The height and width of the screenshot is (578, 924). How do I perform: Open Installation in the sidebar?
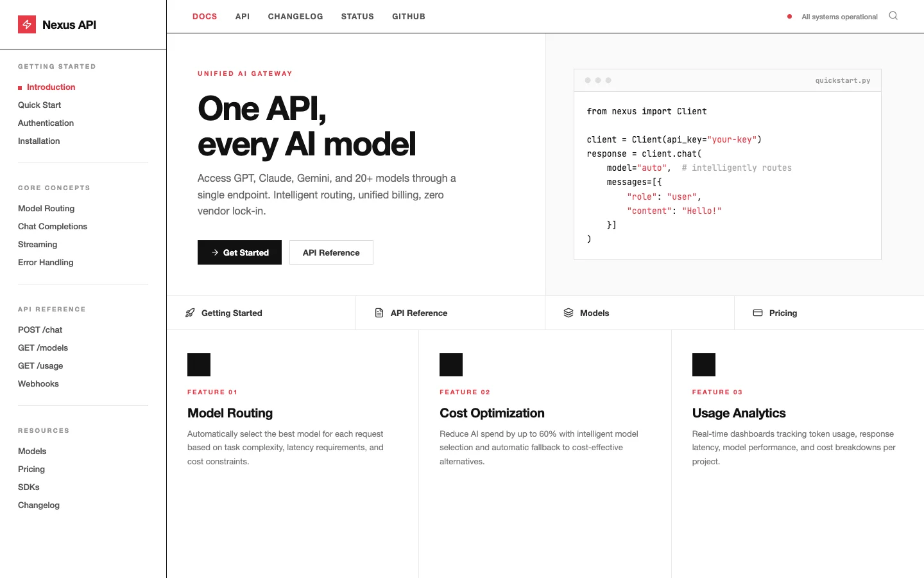tap(38, 141)
